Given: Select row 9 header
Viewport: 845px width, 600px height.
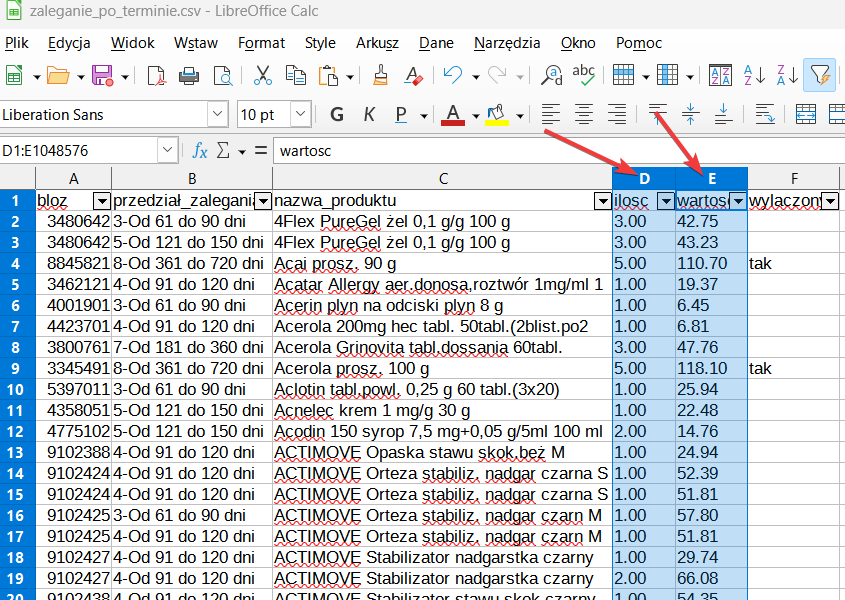Looking at the screenshot, I should [x=17, y=368].
